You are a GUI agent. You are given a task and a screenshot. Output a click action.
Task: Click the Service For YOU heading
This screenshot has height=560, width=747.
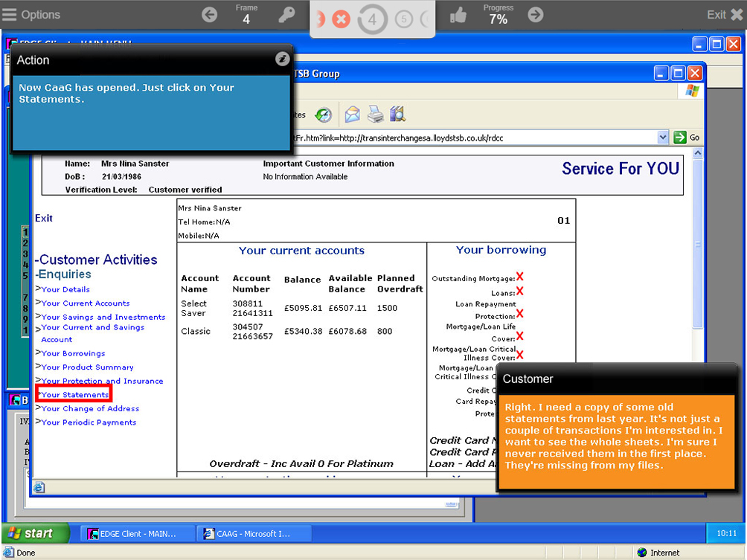click(x=621, y=169)
